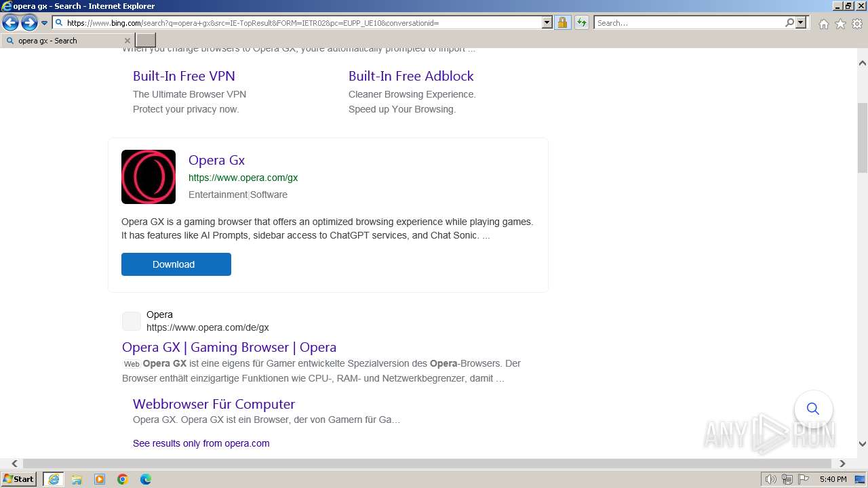Go back with the Back arrow button
Image resolution: width=868 pixels, height=488 pixels.
pyautogui.click(x=10, y=23)
